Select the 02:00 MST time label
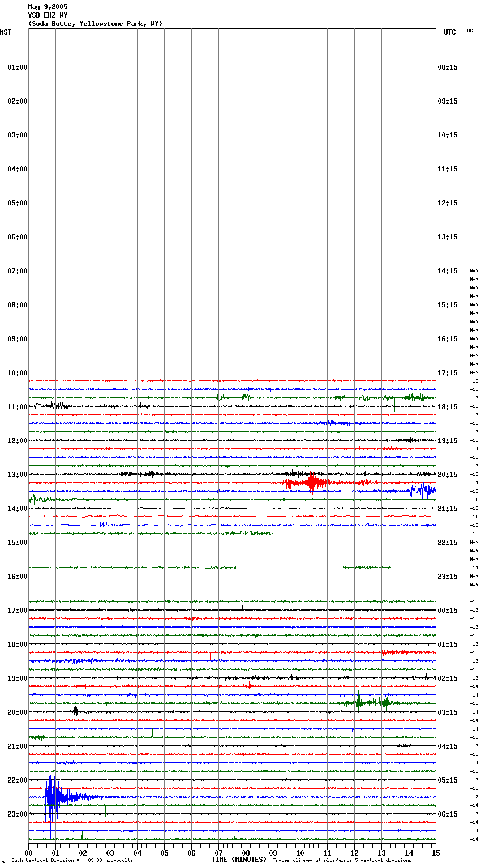The width and height of the screenshot is (481, 868). pyautogui.click(x=18, y=101)
